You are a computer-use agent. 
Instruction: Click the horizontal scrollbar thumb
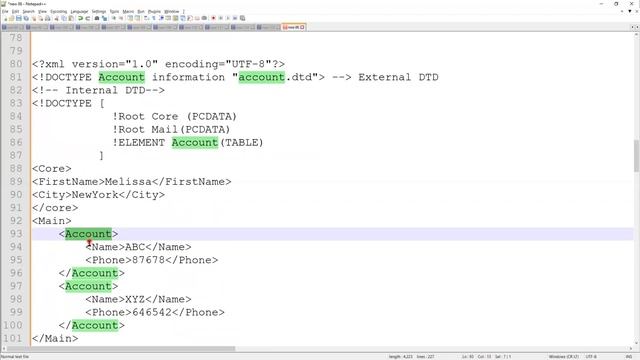pos(121,349)
